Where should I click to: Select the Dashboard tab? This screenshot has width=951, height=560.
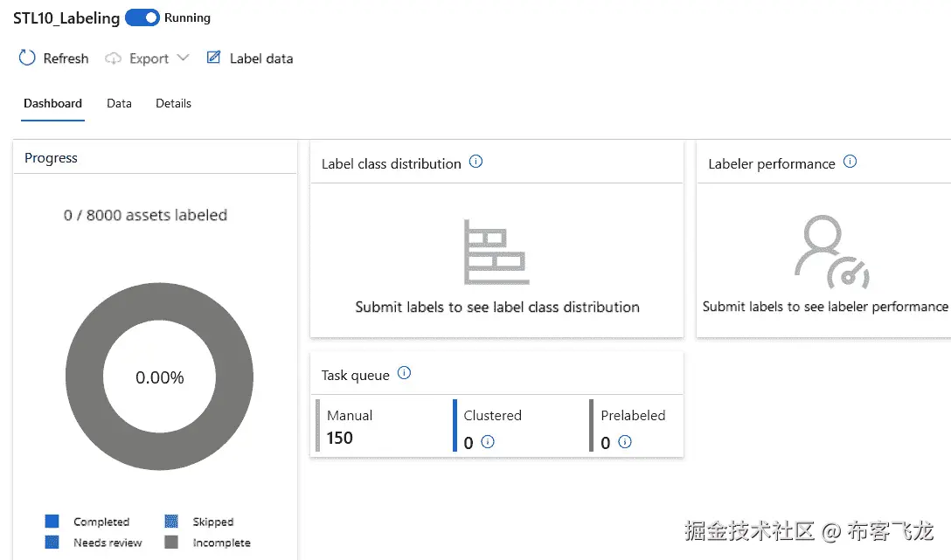[x=52, y=103]
